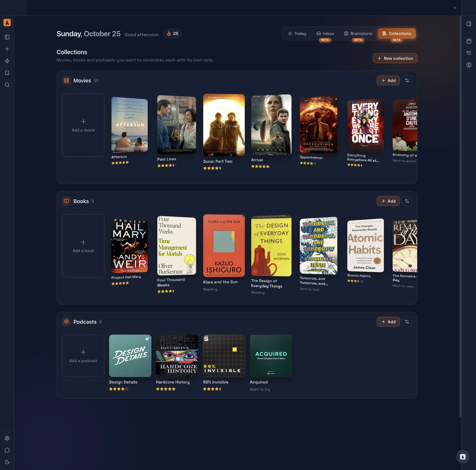The width and height of the screenshot is (476, 470).
Task: Click the orange app logo icon
Action: click(x=7, y=22)
